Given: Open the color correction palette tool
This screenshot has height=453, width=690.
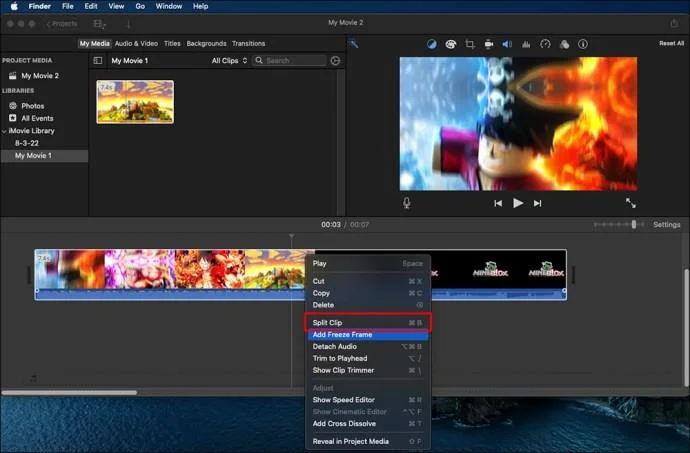Looking at the screenshot, I should pos(451,44).
